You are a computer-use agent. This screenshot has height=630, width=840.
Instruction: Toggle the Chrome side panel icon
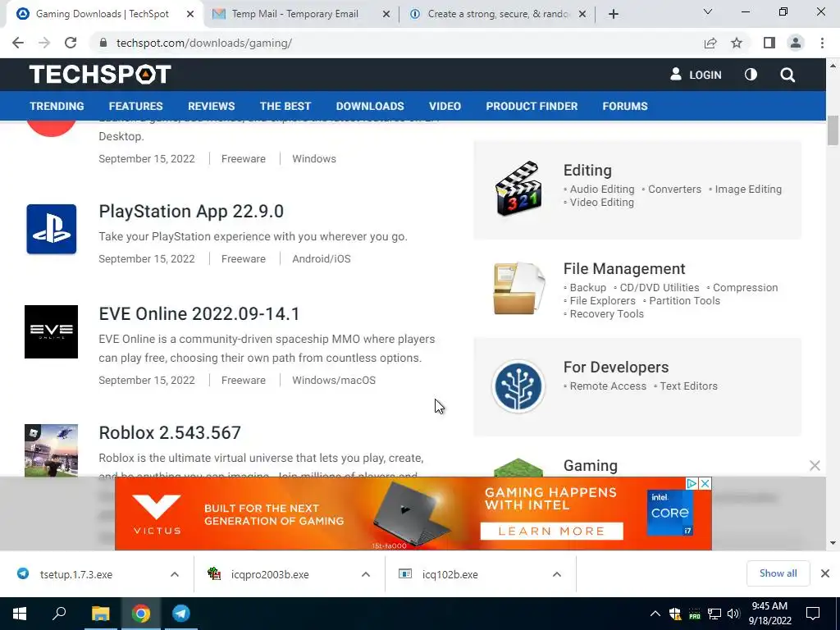pos(769,43)
